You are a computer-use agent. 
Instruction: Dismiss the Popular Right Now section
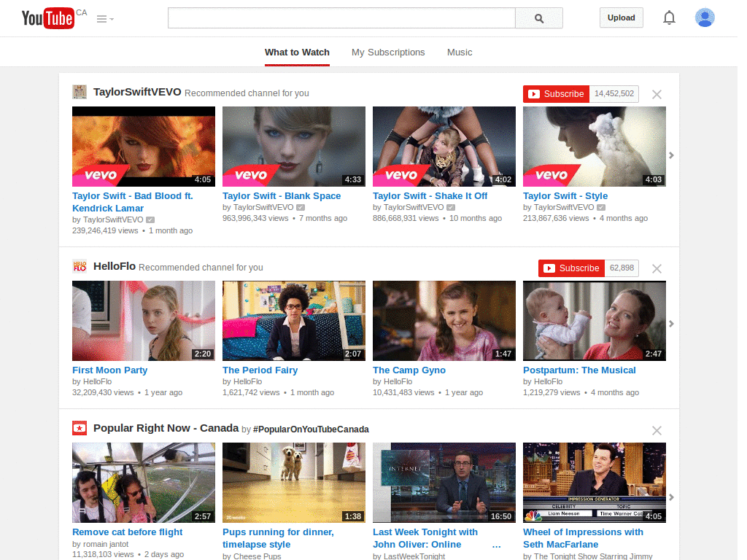point(657,430)
